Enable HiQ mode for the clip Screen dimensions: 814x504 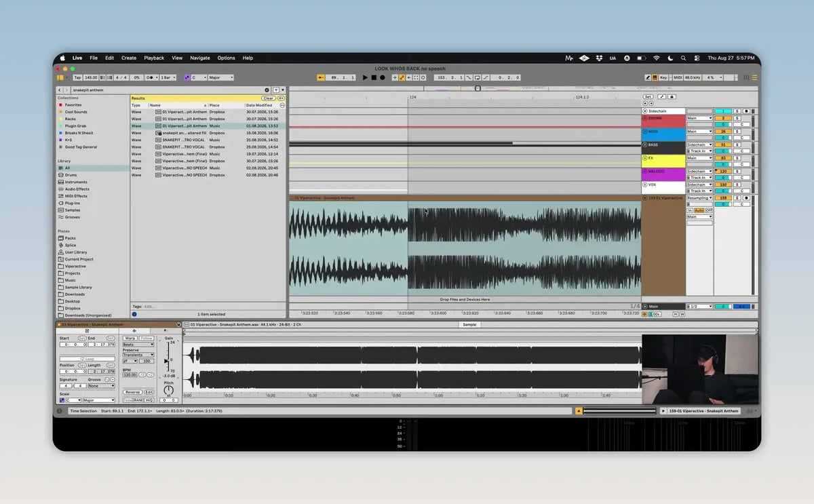tap(149, 401)
